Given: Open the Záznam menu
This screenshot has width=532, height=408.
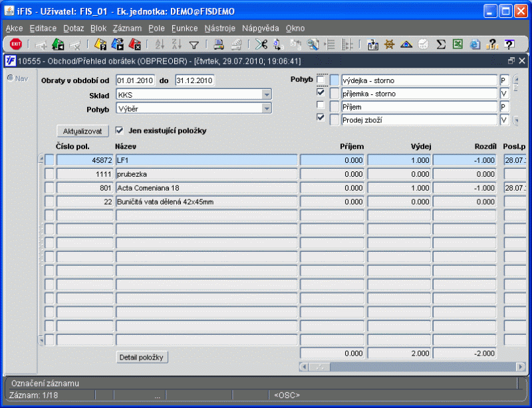Looking at the screenshot, I should [x=127, y=29].
